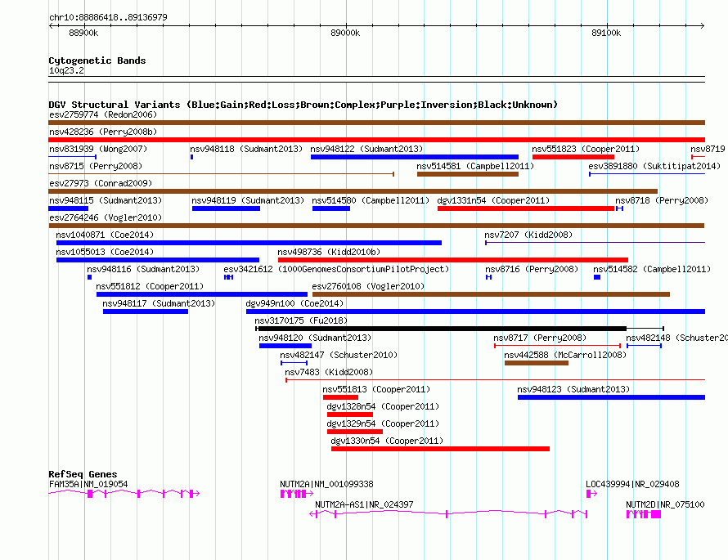Click the nsv8717 (Perry2008) label
Image resolution: width=728 pixels, height=560 pixels.
pos(540,338)
